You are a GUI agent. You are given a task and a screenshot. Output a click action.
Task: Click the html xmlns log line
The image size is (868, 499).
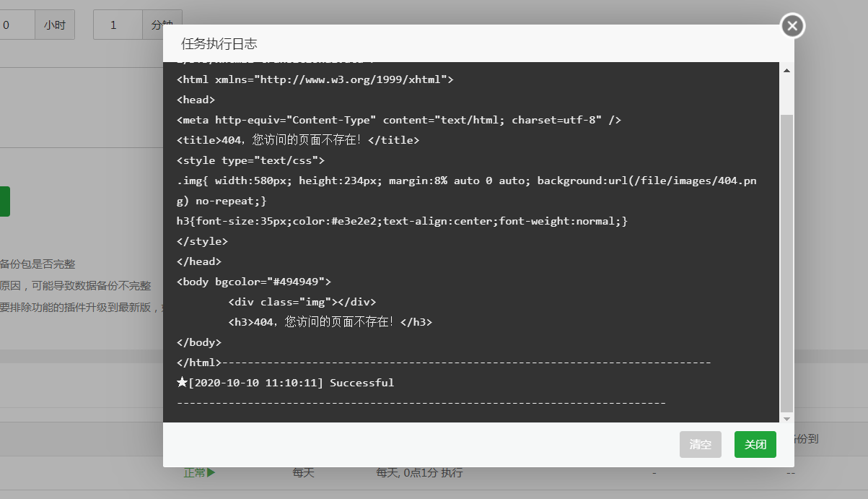click(x=315, y=79)
